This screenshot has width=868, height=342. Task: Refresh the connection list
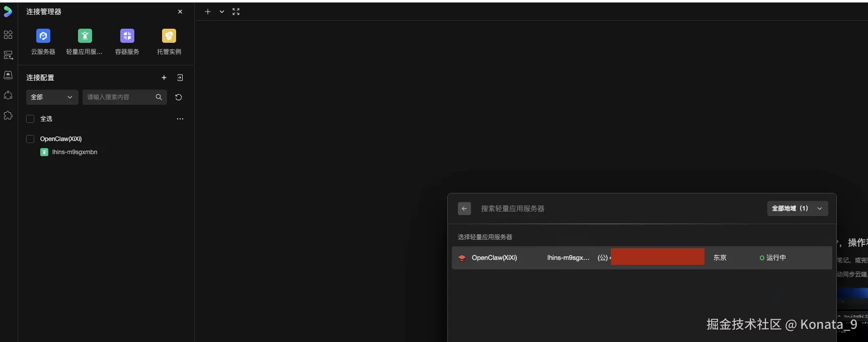point(179,97)
